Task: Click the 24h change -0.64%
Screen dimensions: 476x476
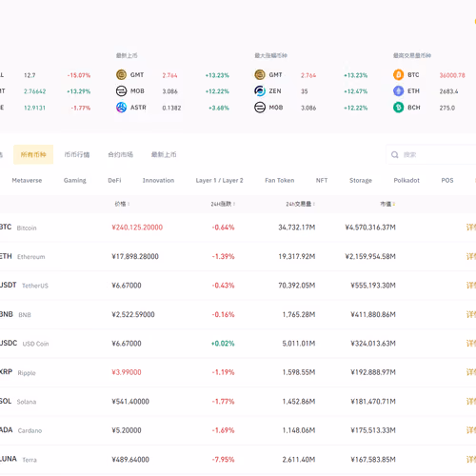Action: click(x=223, y=228)
